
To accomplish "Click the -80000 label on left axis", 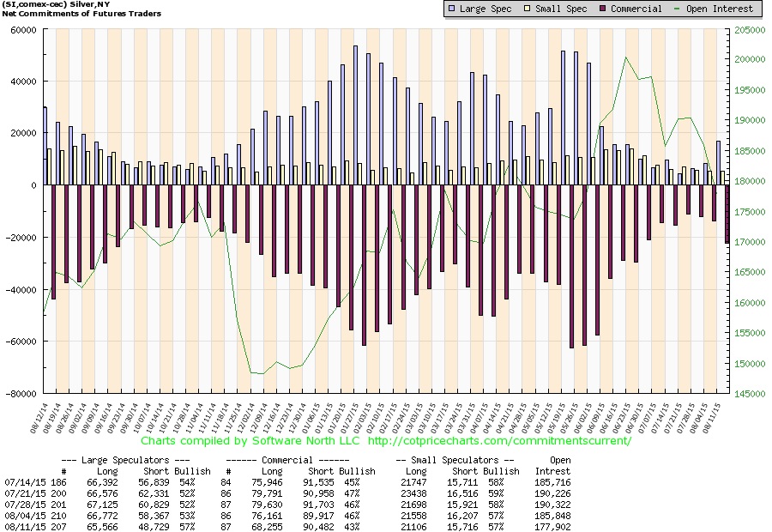I will 19,394.
